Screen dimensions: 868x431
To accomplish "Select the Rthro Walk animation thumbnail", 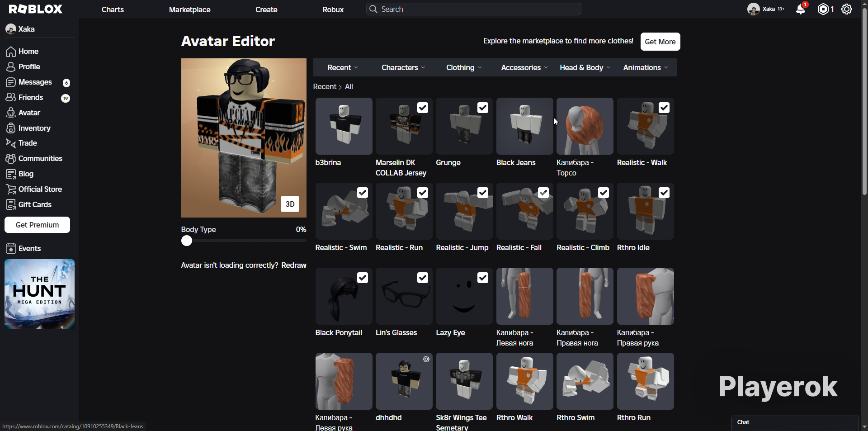I will click(525, 381).
